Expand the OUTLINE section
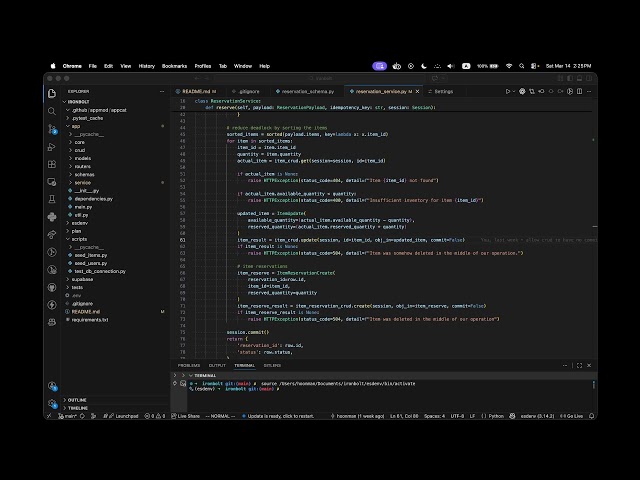640x480 pixels. (77, 400)
